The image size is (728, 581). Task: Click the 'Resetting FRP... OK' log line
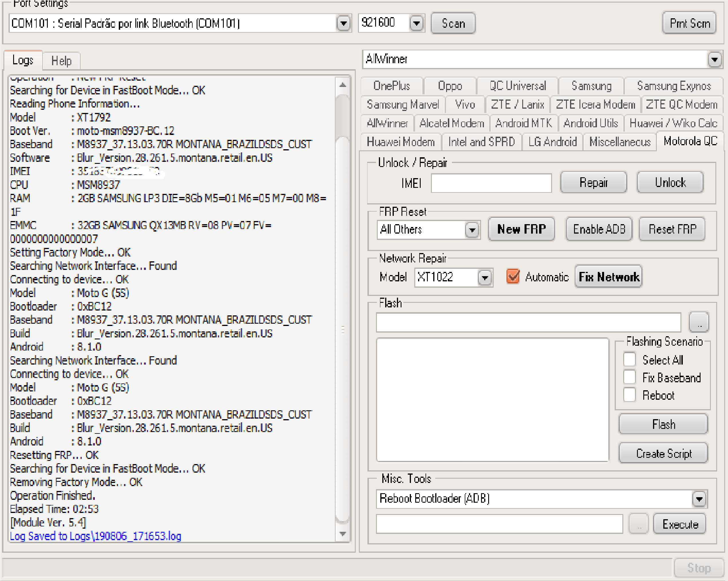point(54,455)
